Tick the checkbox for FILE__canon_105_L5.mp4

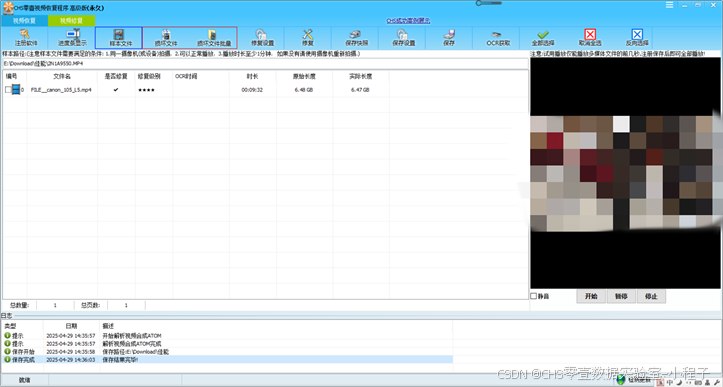tap(8, 89)
